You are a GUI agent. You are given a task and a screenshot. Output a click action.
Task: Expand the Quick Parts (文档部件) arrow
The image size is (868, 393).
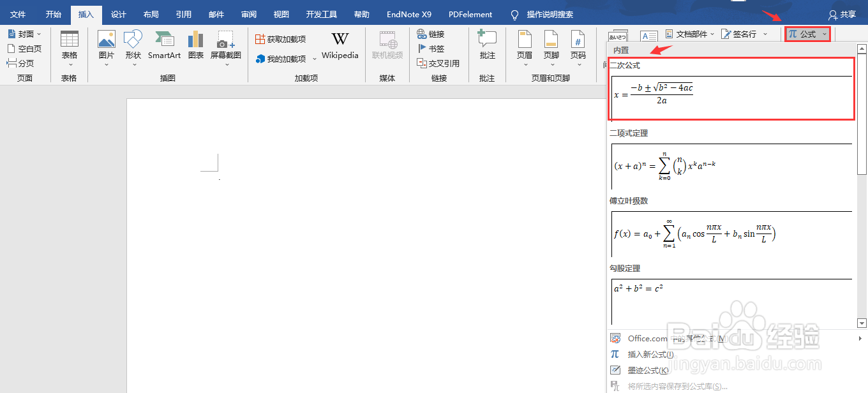(712, 34)
